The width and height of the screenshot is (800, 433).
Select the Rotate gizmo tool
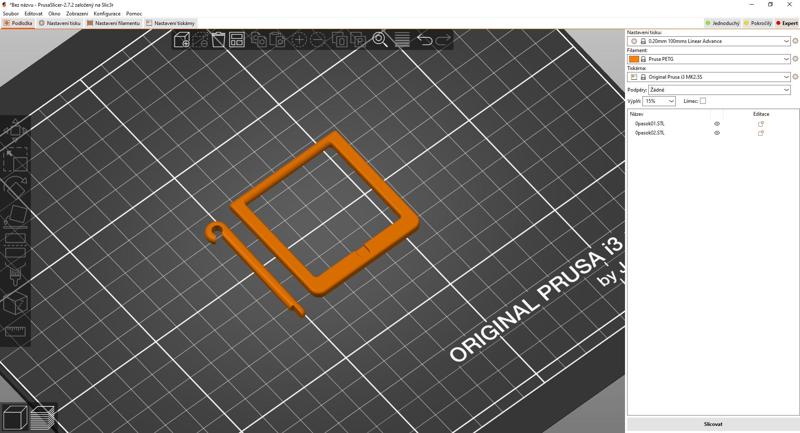15,188
